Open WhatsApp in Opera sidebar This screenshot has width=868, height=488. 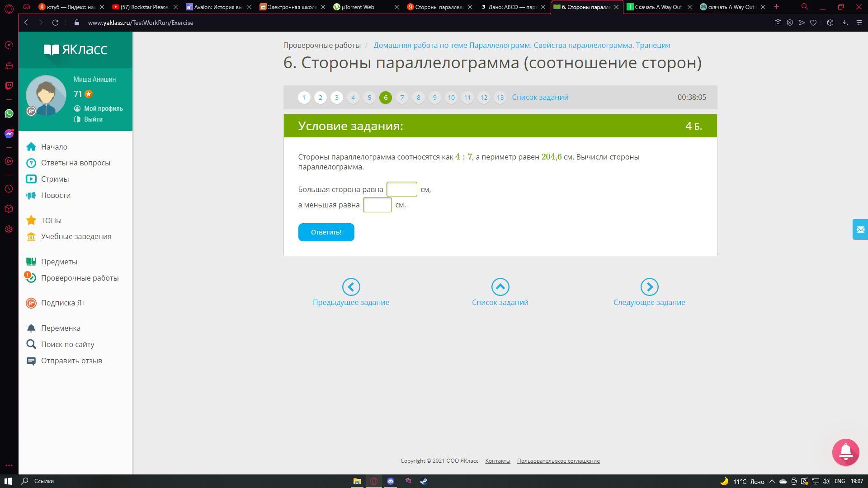[x=9, y=113]
